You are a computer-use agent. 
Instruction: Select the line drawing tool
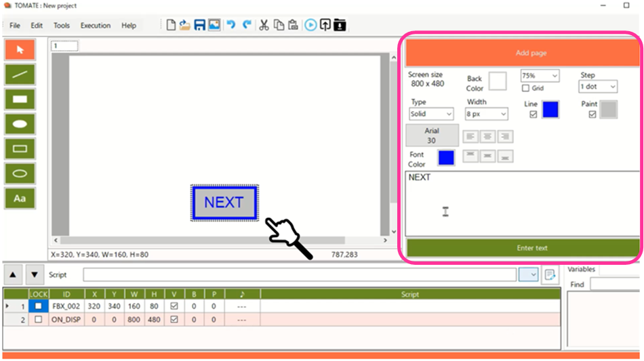point(20,75)
